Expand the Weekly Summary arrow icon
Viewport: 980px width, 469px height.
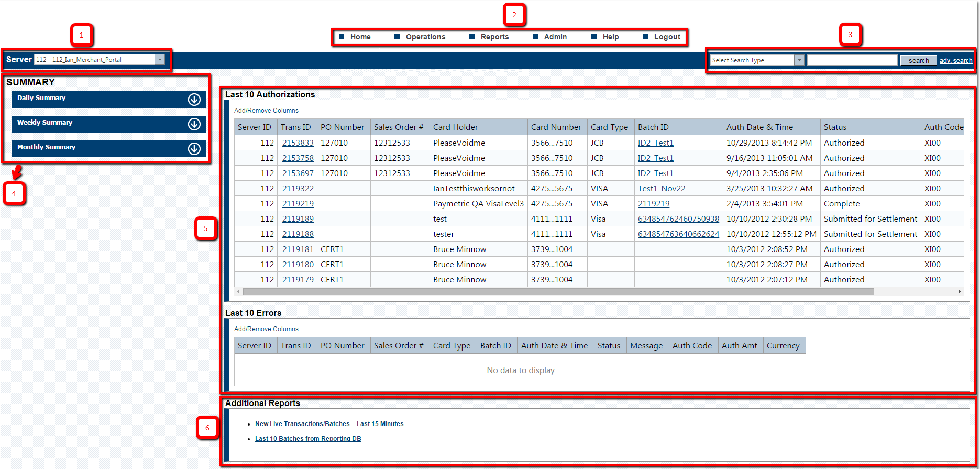194,124
